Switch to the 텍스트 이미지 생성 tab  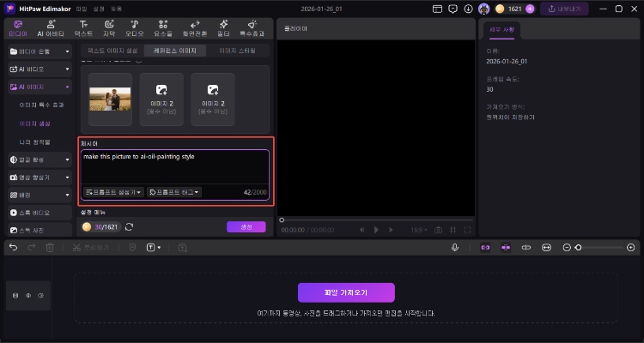coord(112,51)
